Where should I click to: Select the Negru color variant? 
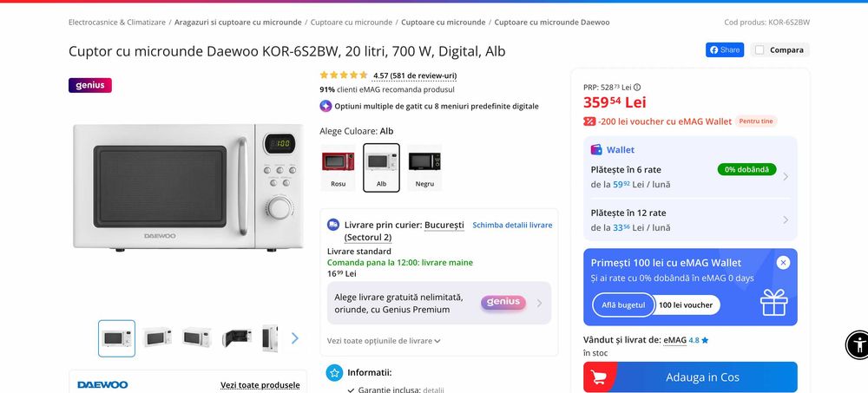[x=424, y=167]
